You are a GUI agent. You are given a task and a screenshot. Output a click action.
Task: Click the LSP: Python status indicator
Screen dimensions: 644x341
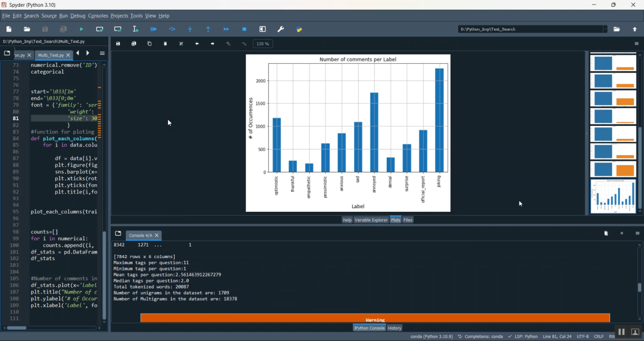pos(523,337)
